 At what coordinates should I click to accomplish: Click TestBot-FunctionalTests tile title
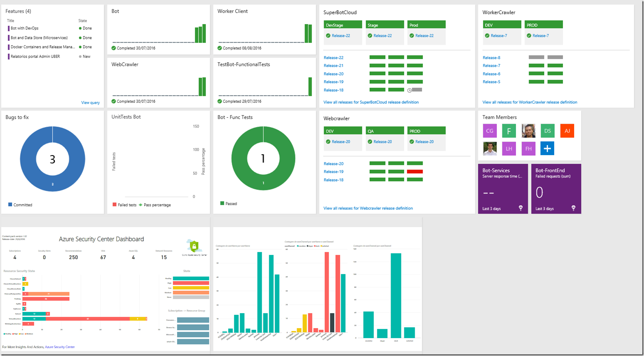[243, 64]
